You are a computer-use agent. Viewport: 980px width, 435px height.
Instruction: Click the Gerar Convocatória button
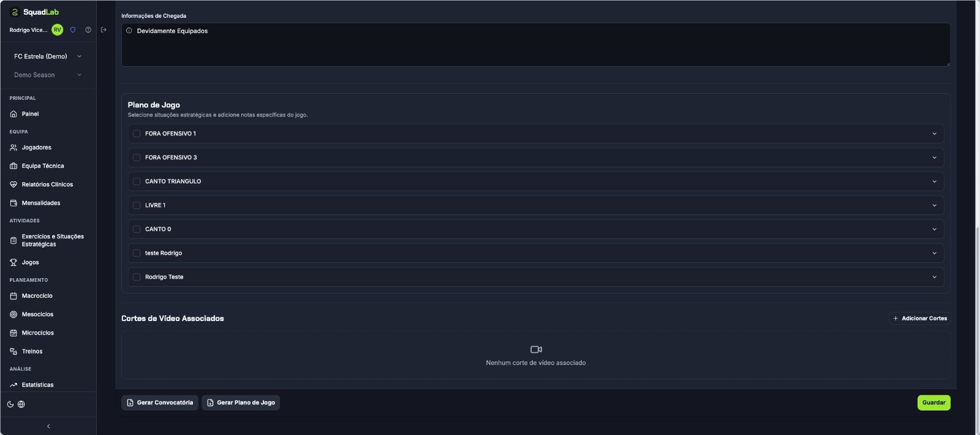(x=160, y=403)
